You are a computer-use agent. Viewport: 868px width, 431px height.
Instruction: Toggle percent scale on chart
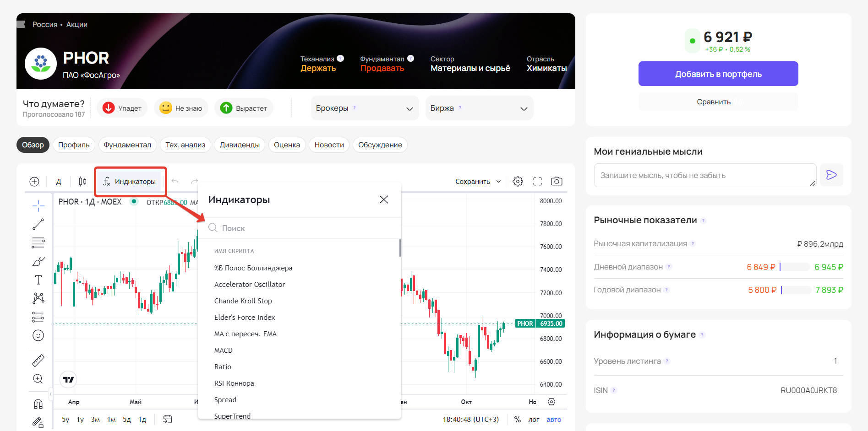click(x=518, y=420)
